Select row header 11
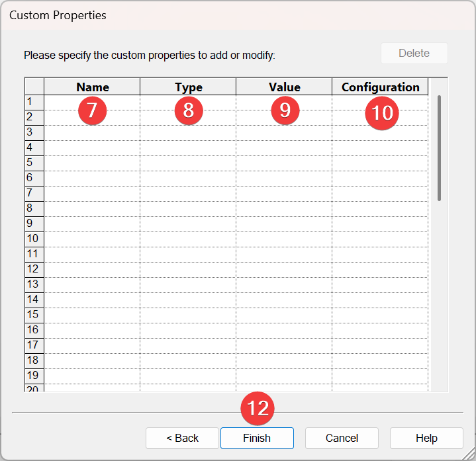The image size is (476, 461). click(34, 255)
